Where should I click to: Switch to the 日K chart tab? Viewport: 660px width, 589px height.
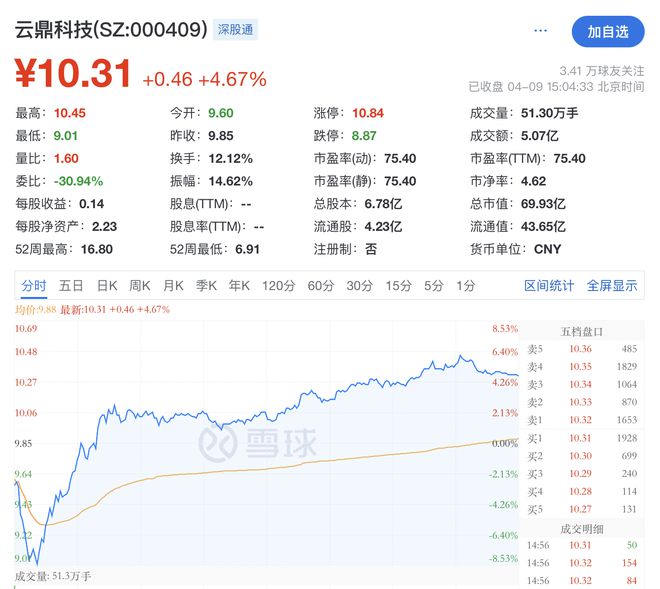click(107, 286)
